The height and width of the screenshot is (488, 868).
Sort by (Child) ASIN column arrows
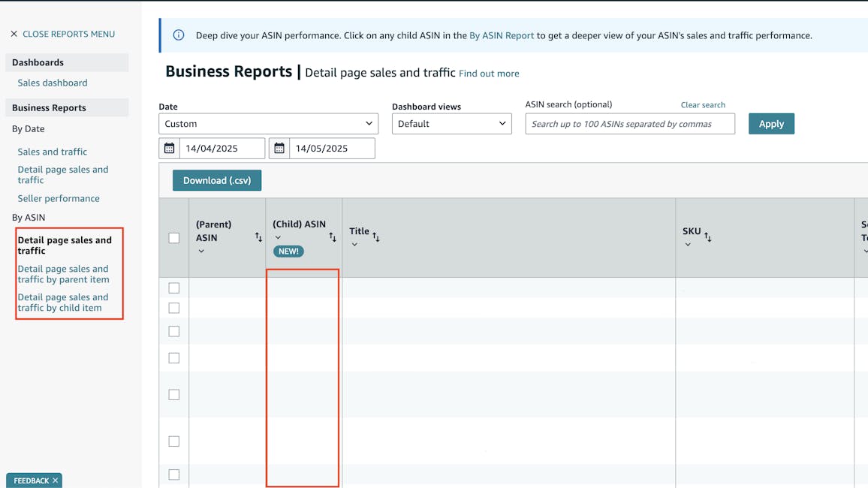tap(333, 237)
